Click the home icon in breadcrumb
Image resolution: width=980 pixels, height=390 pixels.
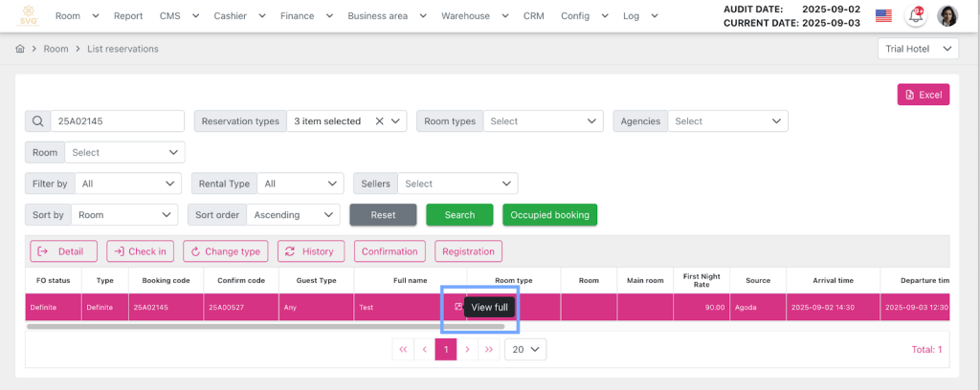pyautogui.click(x=20, y=49)
